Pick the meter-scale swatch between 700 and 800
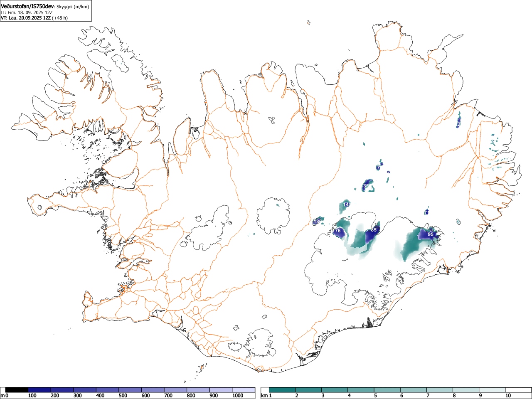Viewport: 532px width, 399px height. click(x=175, y=390)
